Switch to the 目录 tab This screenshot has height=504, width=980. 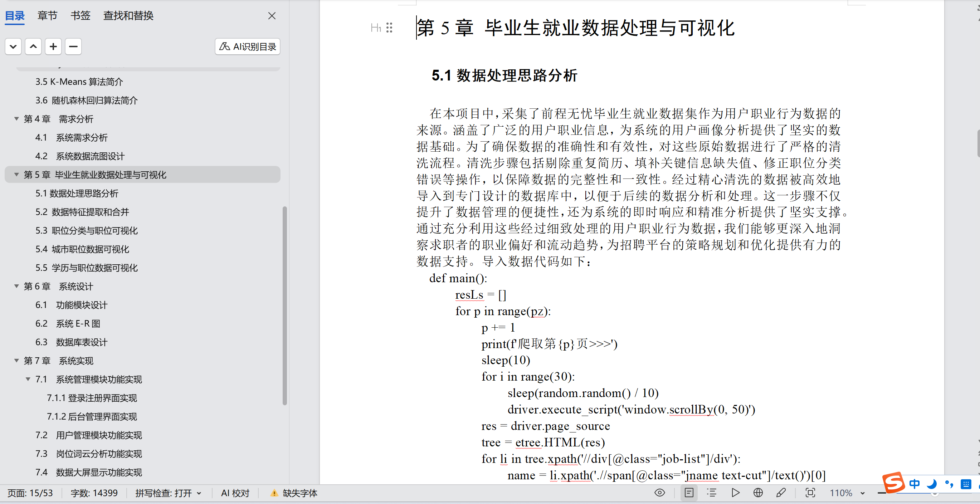pyautogui.click(x=15, y=16)
